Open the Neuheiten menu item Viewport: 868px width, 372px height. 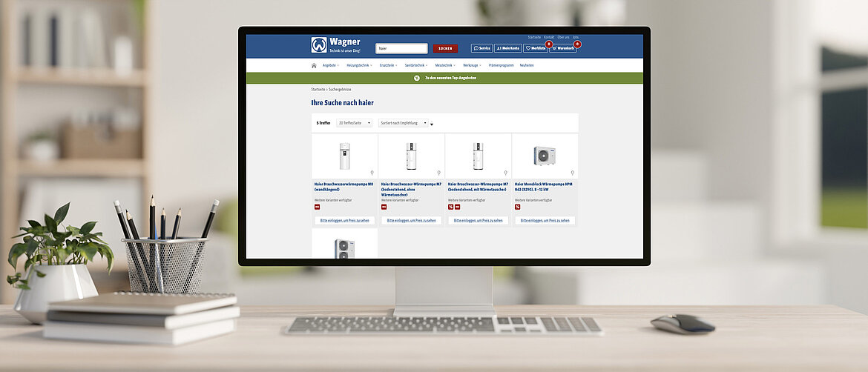pyautogui.click(x=527, y=65)
